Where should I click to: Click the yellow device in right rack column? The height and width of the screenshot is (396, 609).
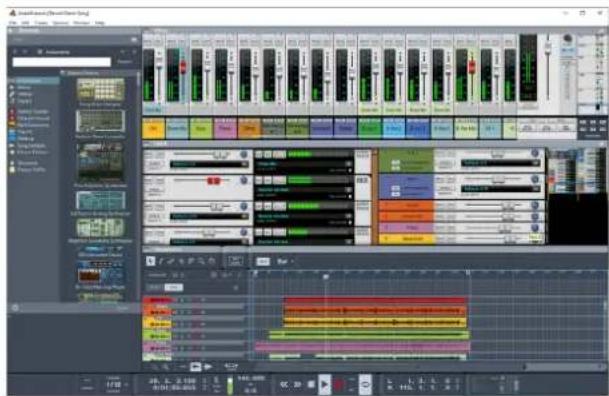coord(406,239)
